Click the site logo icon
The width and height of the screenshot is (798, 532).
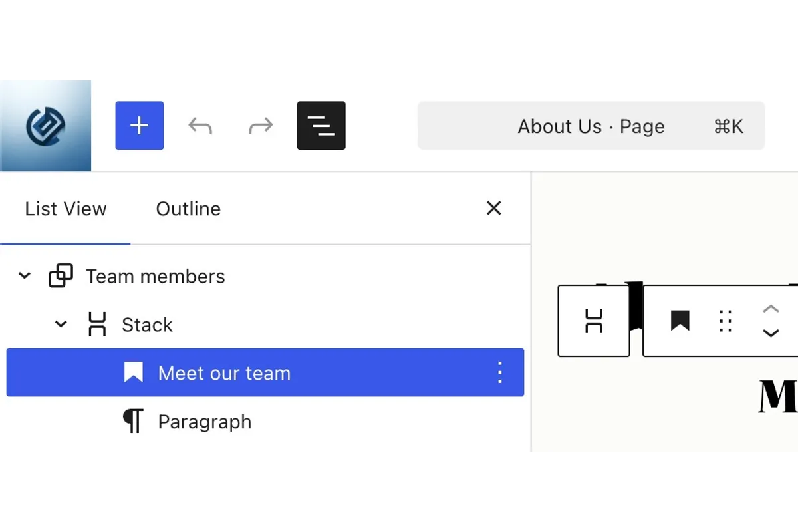pyautogui.click(x=45, y=126)
